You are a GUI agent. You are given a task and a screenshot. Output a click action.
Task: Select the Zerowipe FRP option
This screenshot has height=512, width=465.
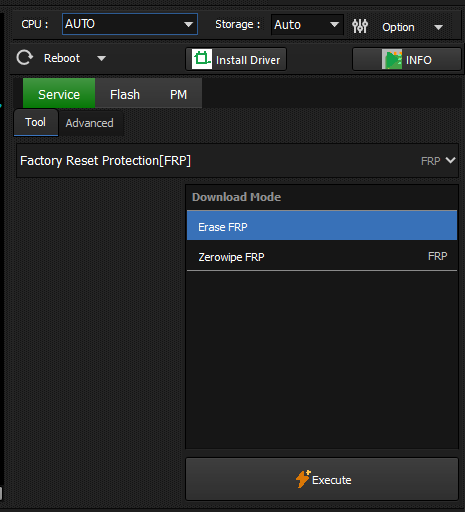coord(322,256)
